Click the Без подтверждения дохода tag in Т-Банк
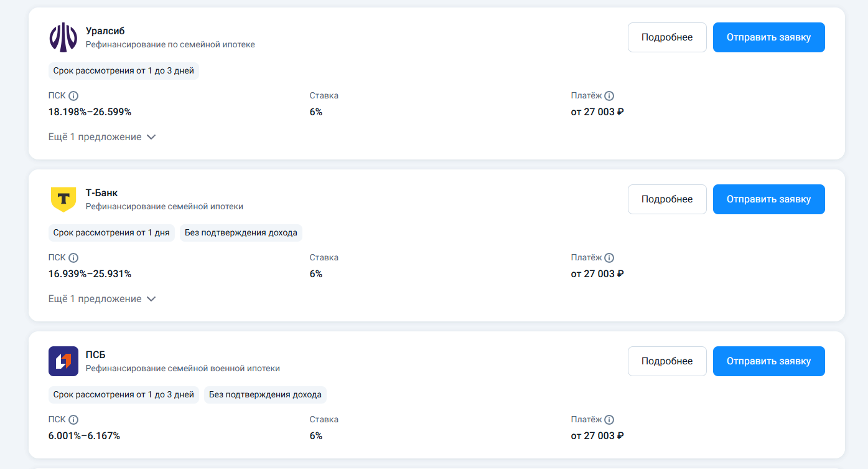Image resolution: width=868 pixels, height=469 pixels. [x=241, y=233]
